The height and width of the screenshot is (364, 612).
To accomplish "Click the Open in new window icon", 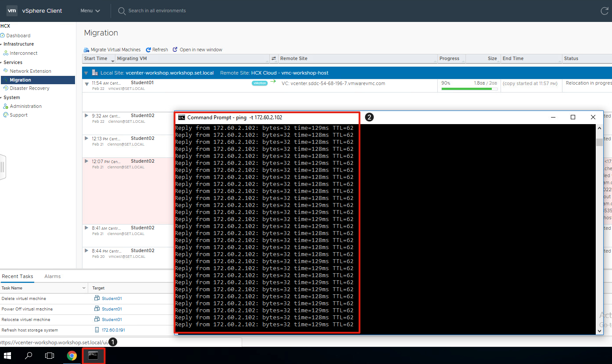I will (x=175, y=50).
